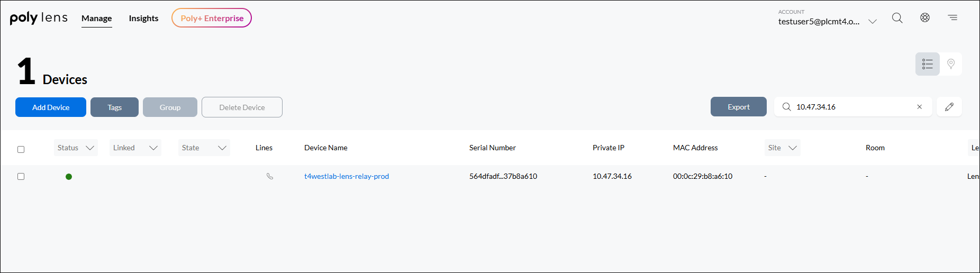Open the help lifebuoy icon
Viewport: 980px width, 273px height.
(x=925, y=17)
